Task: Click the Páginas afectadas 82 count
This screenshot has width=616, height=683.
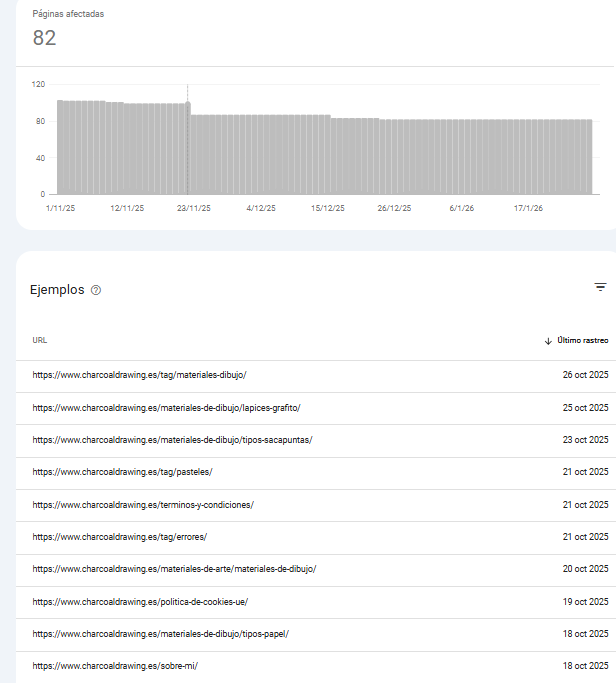Action: point(44,38)
